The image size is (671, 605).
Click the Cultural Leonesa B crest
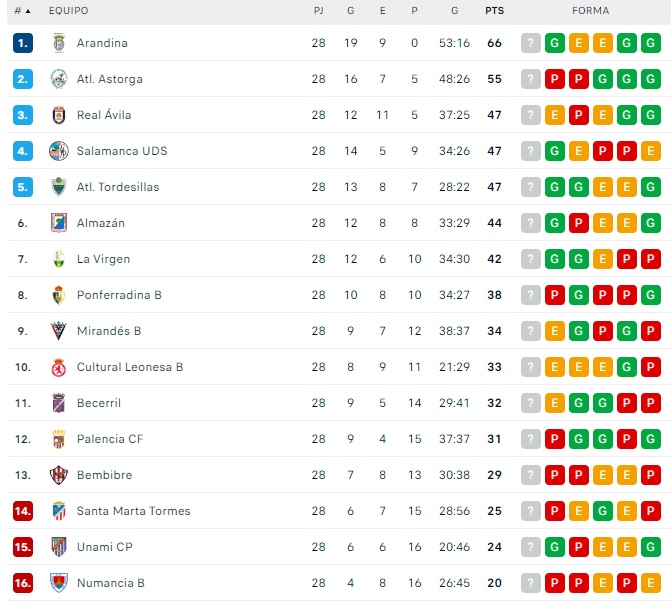pos(58,367)
